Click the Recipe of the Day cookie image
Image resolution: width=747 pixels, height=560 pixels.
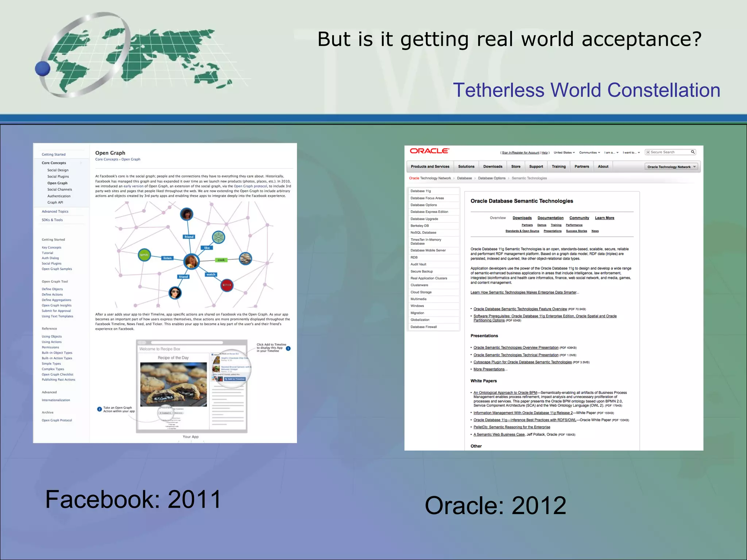[173, 384]
